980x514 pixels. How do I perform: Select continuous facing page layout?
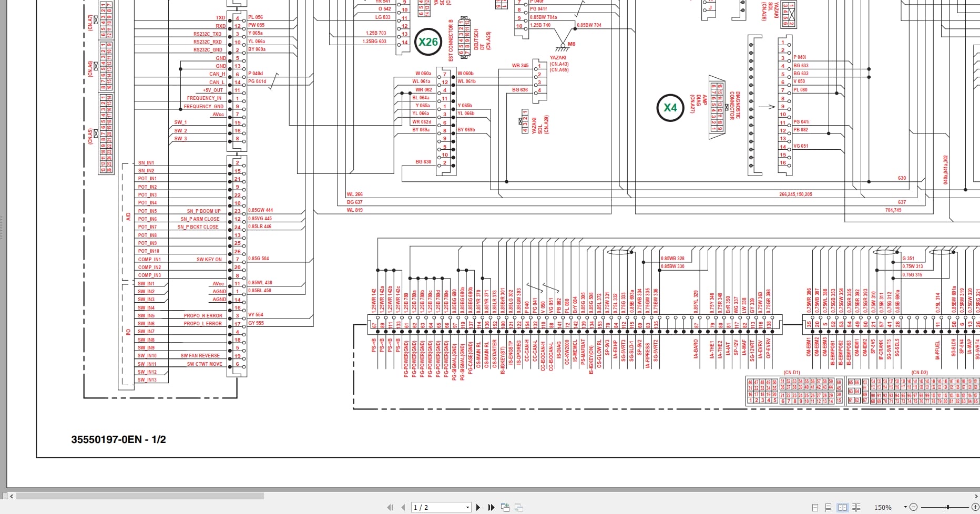(856, 507)
